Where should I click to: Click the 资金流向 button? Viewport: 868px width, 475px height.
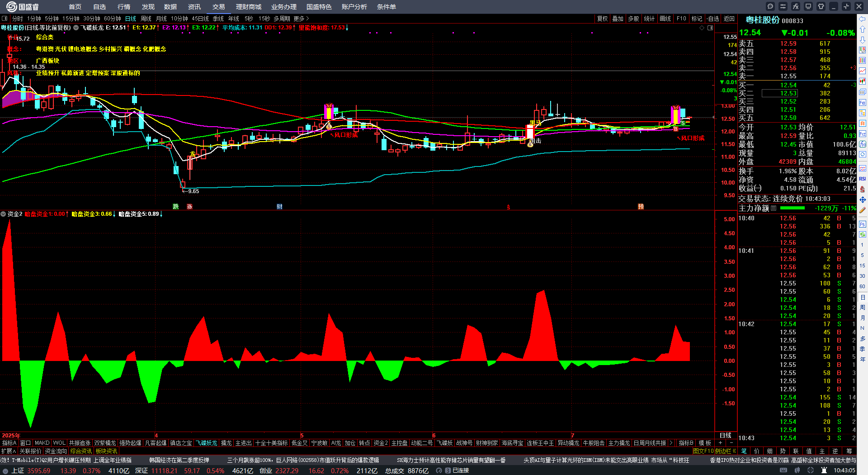point(56,451)
